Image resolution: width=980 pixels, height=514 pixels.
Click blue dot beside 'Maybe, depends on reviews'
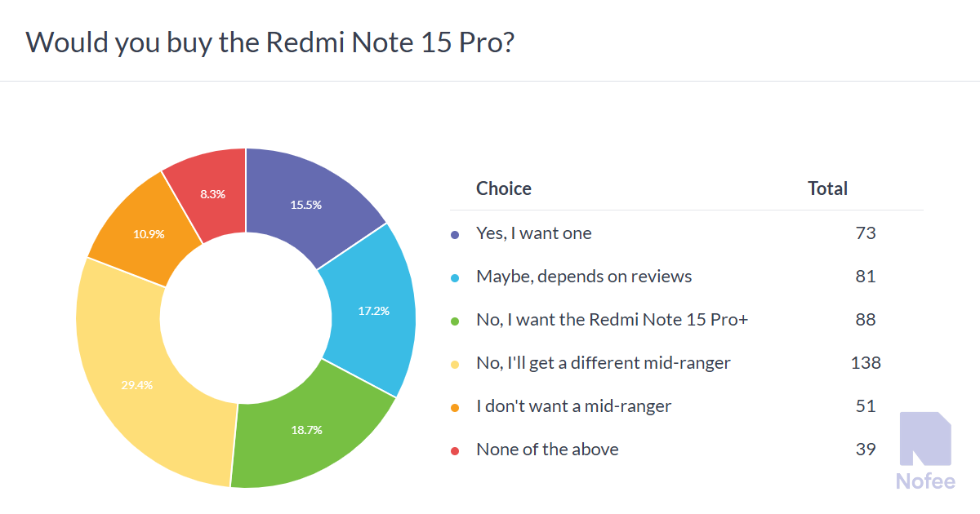(x=455, y=277)
